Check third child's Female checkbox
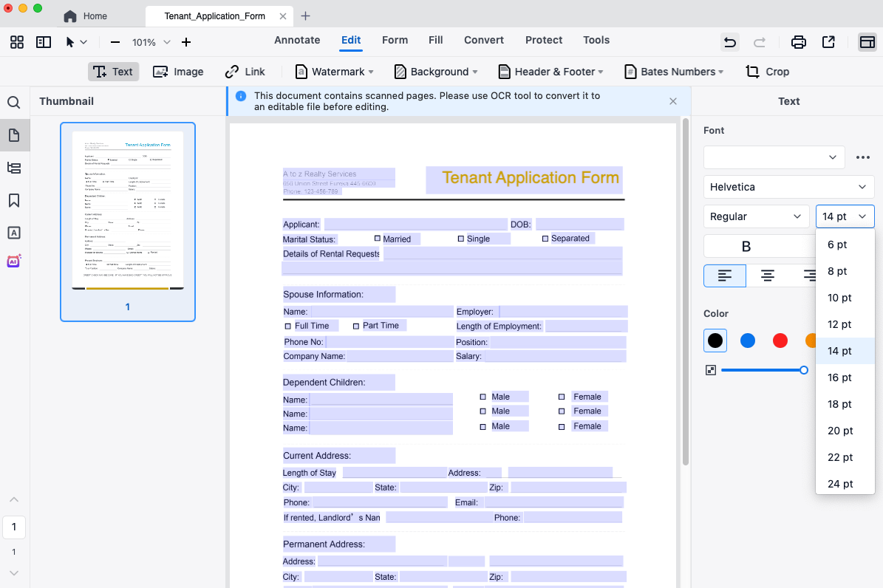This screenshot has width=883, height=588. pos(562,427)
